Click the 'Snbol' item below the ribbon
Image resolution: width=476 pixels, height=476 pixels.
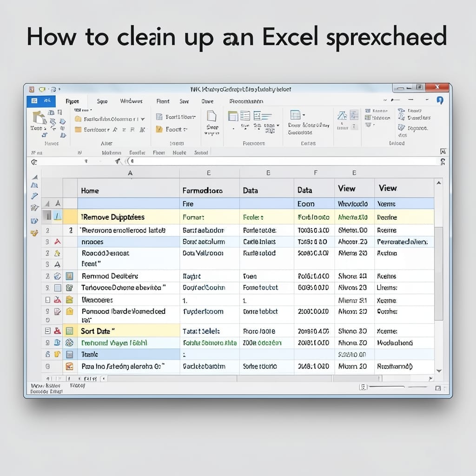(x=201, y=152)
